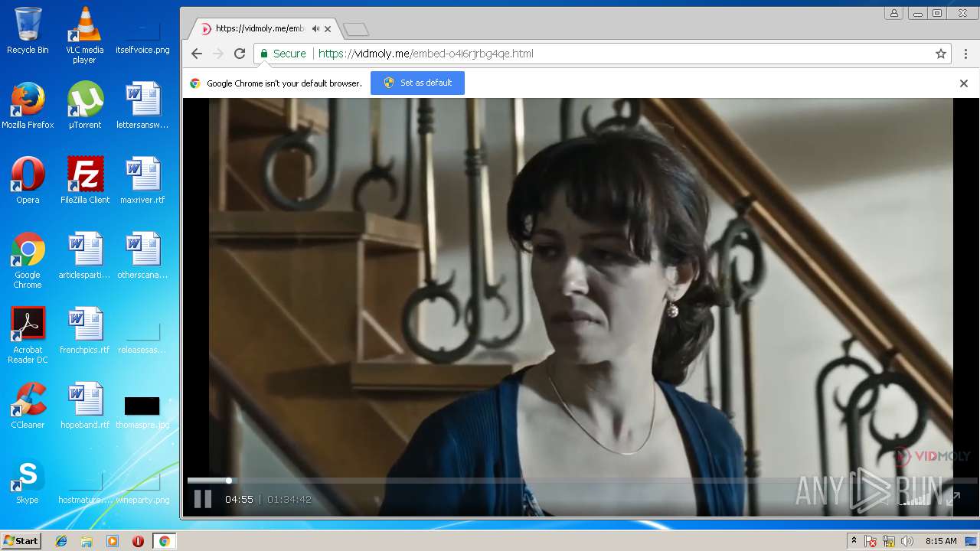Launch Internet Explorer from the taskbar

[x=61, y=541]
